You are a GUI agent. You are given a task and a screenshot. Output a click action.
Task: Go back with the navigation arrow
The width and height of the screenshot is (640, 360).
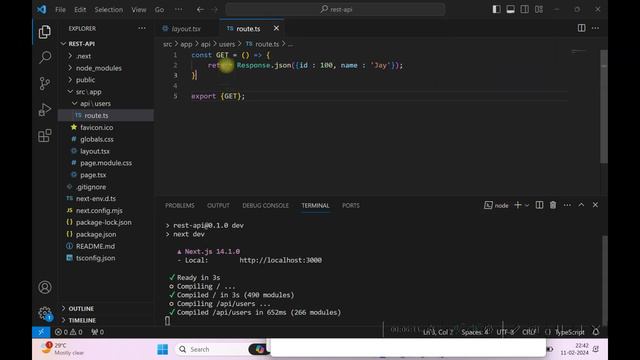tap(200, 9)
